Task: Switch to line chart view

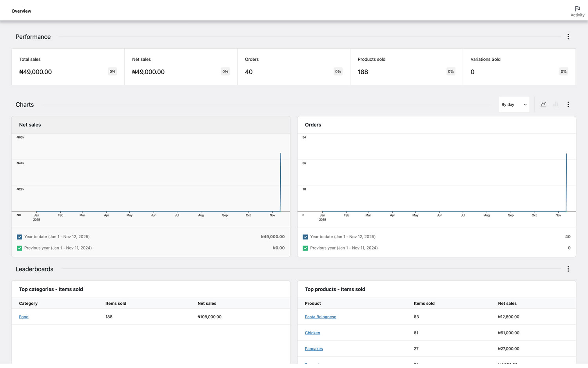Action: (543, 105)
